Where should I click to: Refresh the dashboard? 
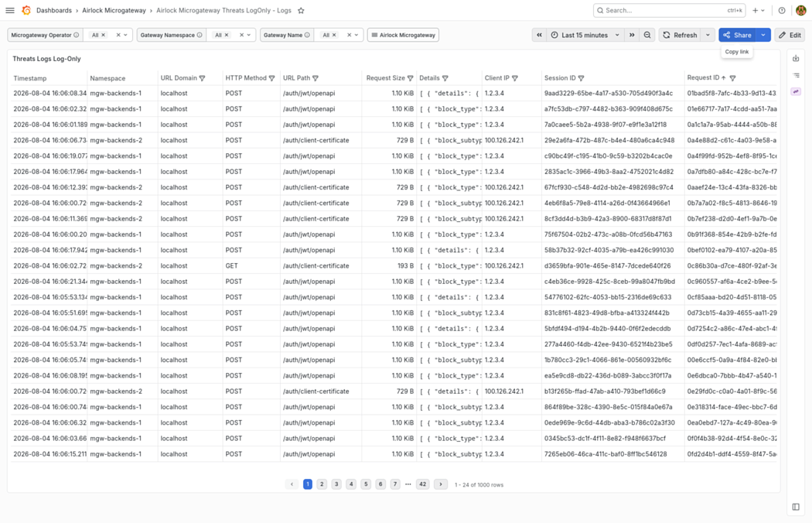[x=680, y=36]
